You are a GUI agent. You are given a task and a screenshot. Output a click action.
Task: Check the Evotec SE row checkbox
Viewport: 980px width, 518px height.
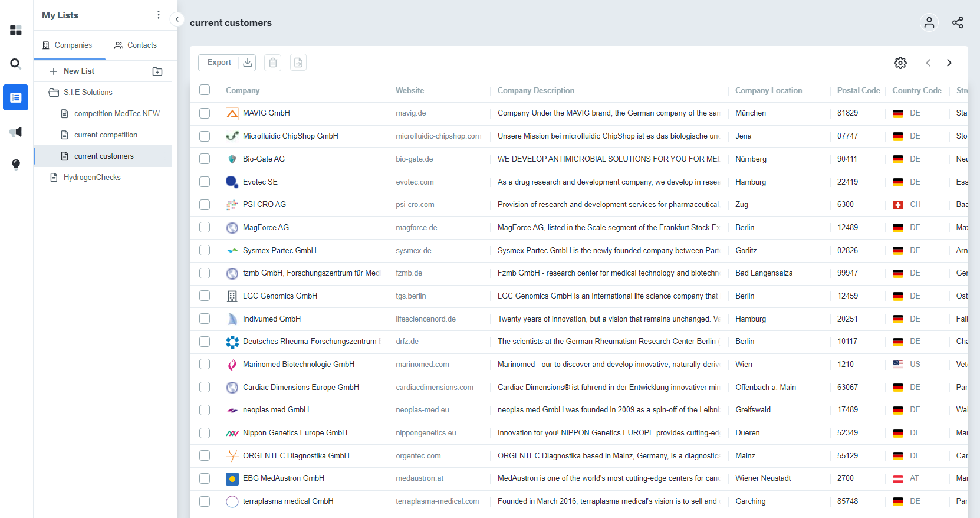pos(205,182)
